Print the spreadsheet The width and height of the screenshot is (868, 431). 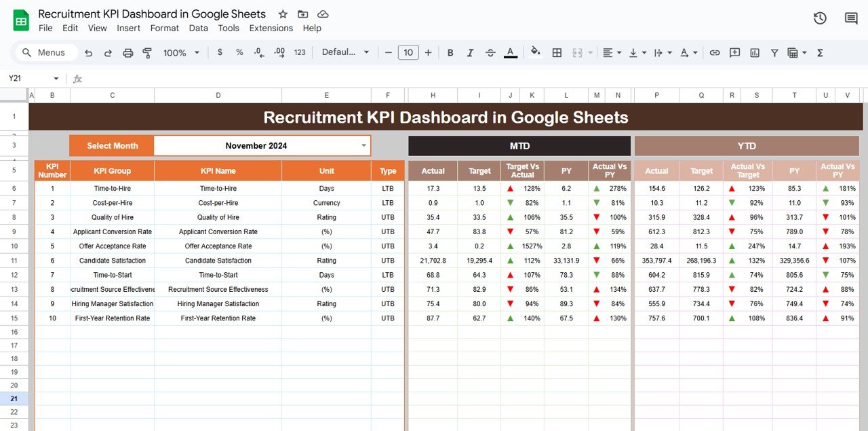[x=127, y=52]
